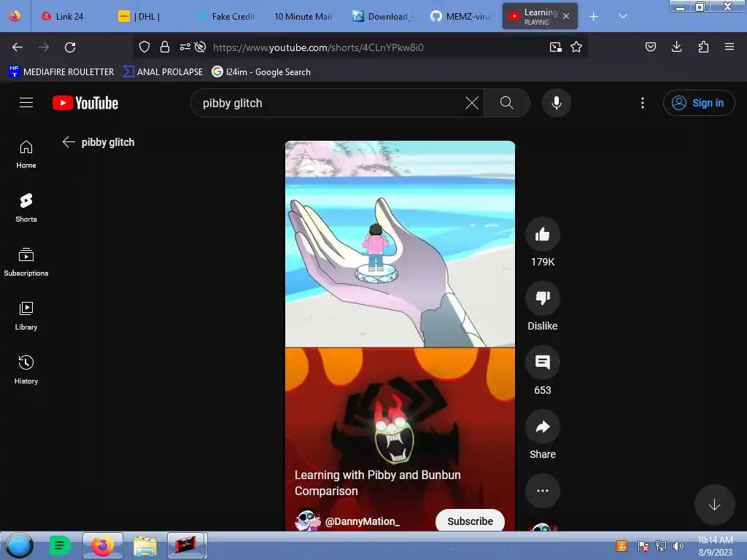This screenshot has height=560, width=747.
Task: Open History in YouTube sidebar
Action: click(x=26, y=370)
